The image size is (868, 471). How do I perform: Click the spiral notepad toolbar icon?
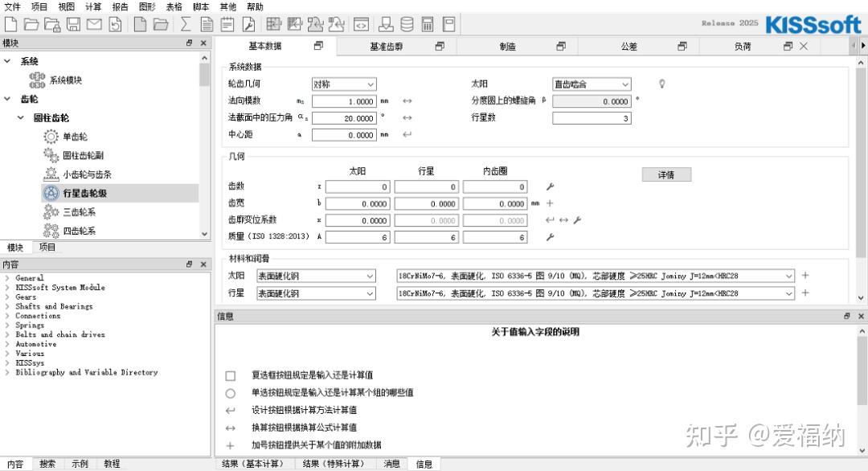pyautogui.click(x=227, y=24)
